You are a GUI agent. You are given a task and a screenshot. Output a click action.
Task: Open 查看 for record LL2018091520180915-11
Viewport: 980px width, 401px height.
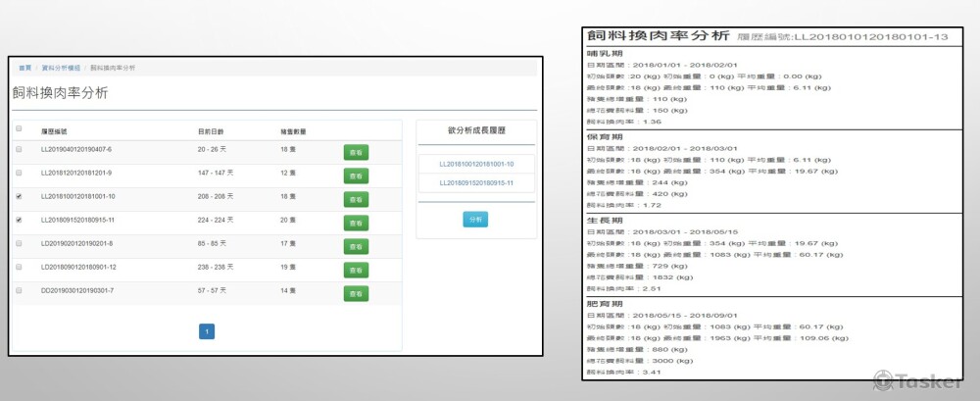pos(355,223)
